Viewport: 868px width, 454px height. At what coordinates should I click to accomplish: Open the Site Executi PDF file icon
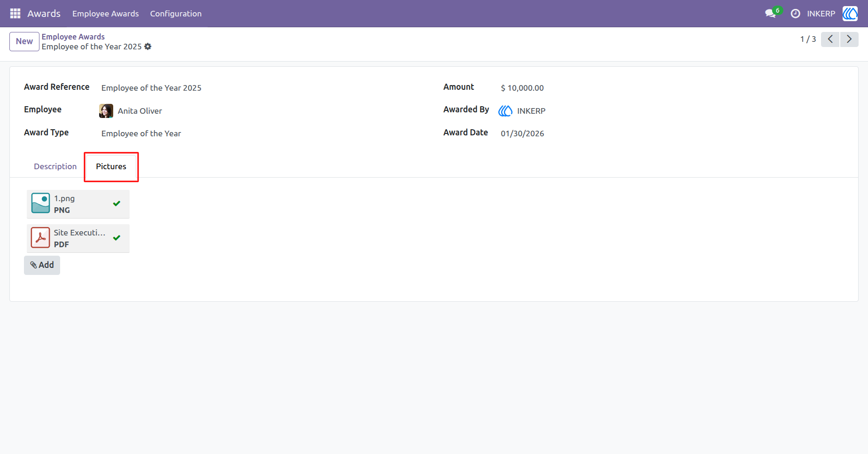pos(40,238)
